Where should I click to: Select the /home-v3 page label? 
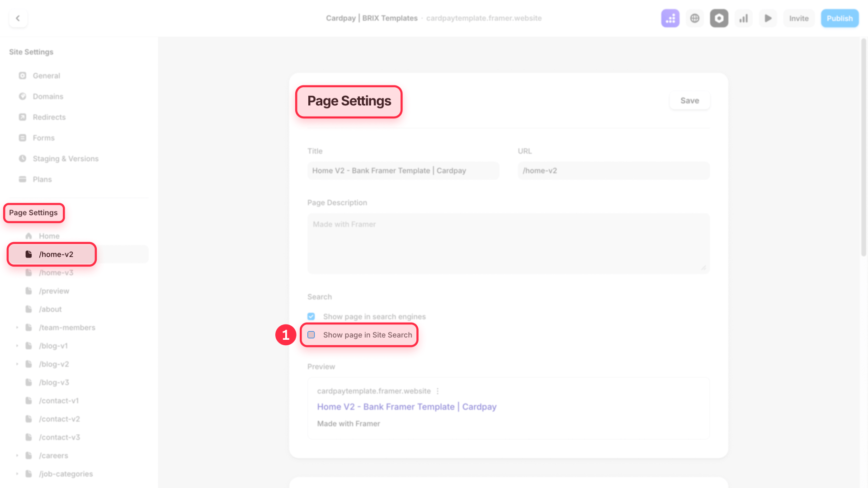(x=56, y=272)
